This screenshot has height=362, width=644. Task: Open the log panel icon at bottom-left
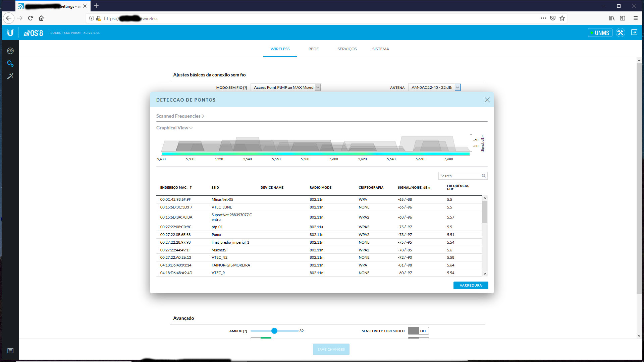point(10,351)
